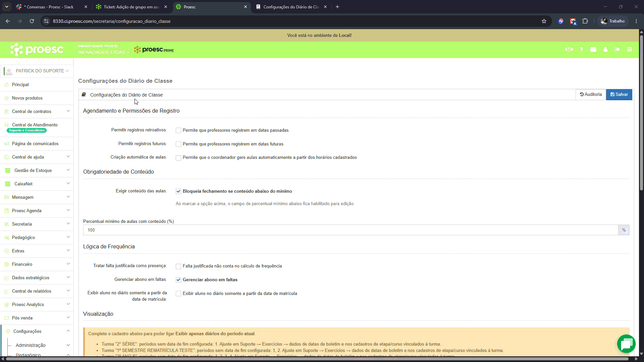Collapse the Configurações section chevron
The image size is (644, 362).
68,331
